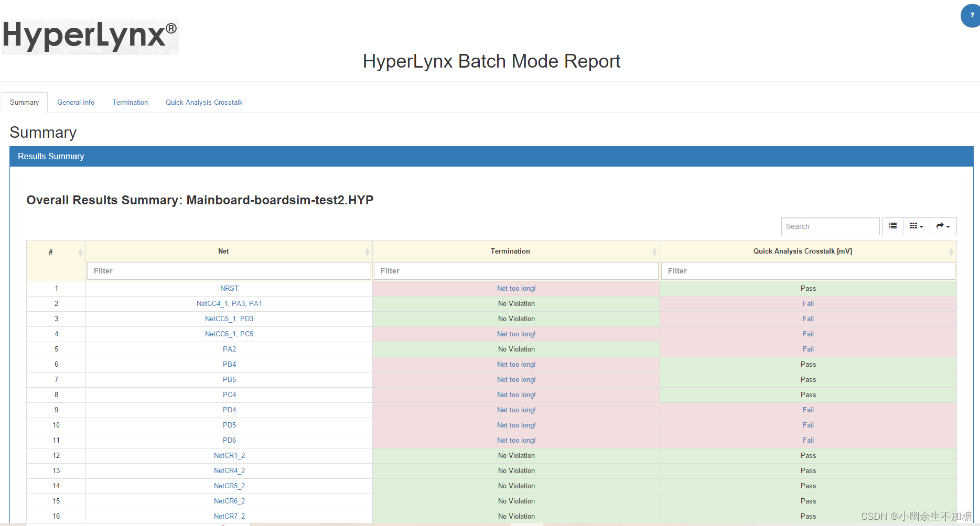
Task: Open the PB4 net link
Action: (x=229, y=364)
